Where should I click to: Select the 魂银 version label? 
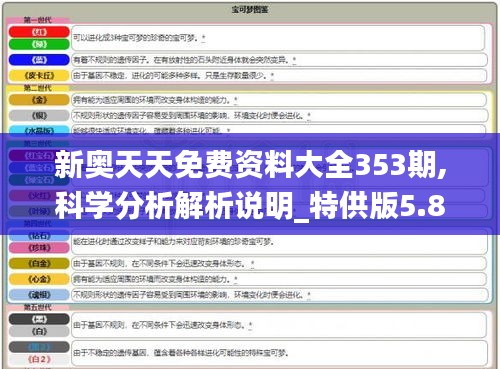click(39, 295)
